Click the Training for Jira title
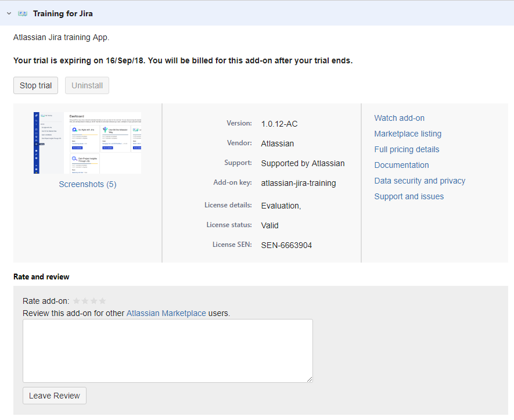 [x=63, y=13]
